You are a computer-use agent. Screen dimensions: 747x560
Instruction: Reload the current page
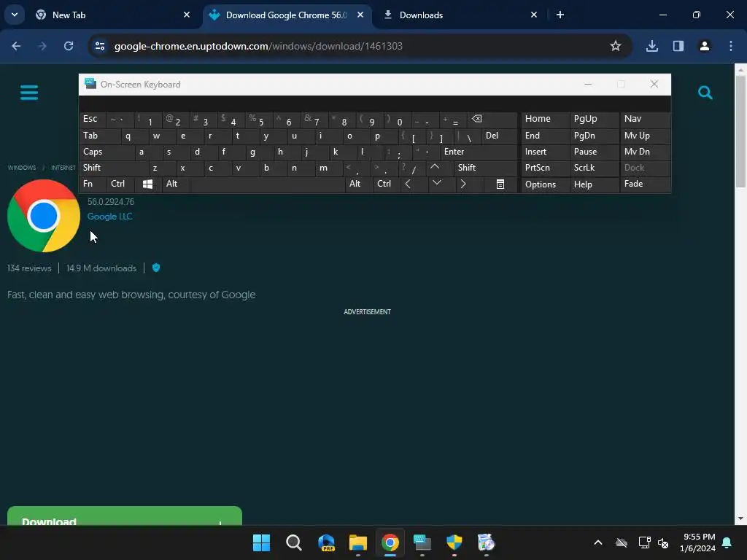[69, 46]
